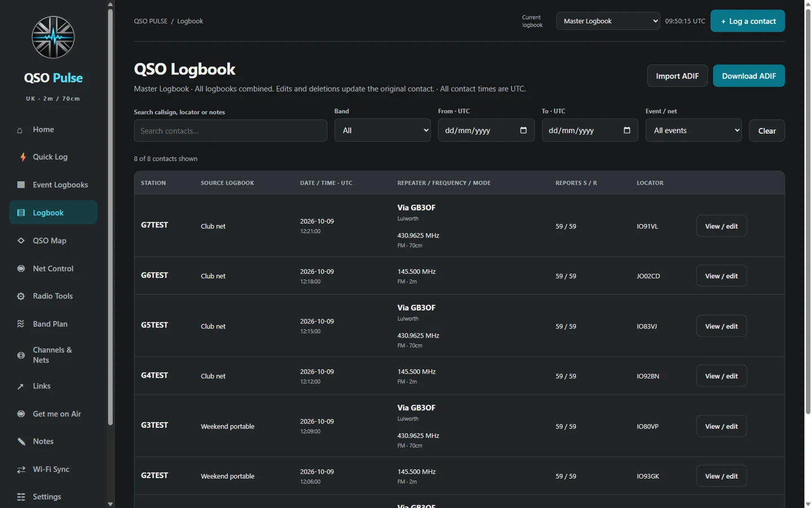Click the Channels & Nets icon
The width and height of the screenshot is (812, 508).
[x=21, y=355]
